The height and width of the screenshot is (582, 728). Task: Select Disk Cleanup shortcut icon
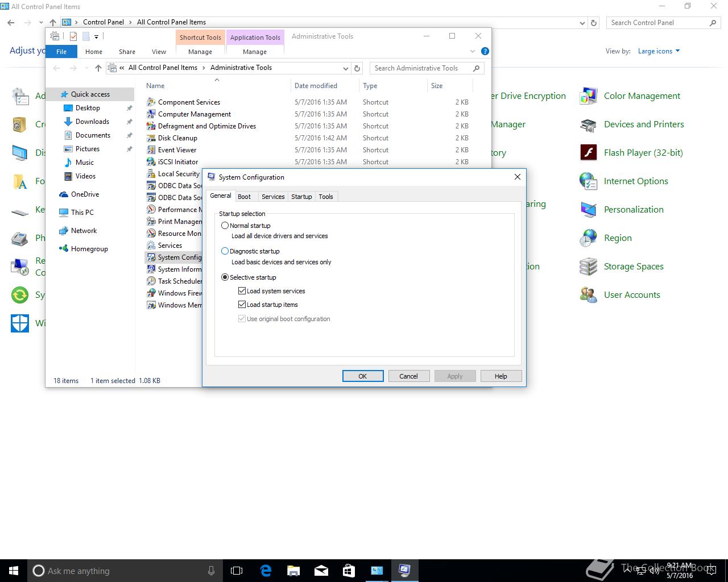151,138
